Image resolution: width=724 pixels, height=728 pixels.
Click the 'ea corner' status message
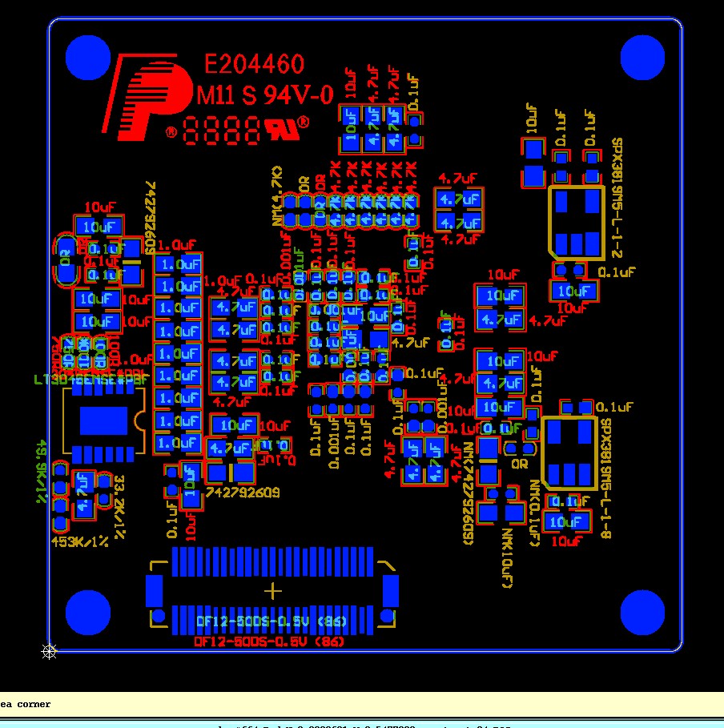[26, 704]
